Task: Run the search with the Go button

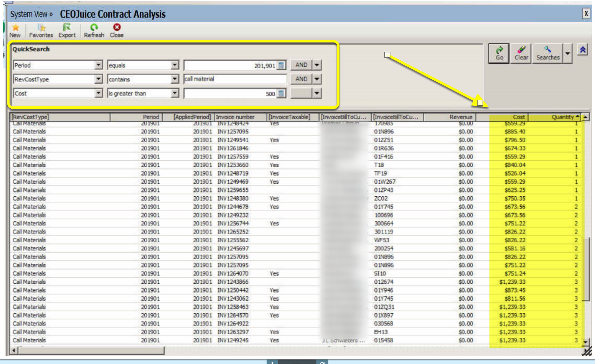Action: (x=499, y=53)
